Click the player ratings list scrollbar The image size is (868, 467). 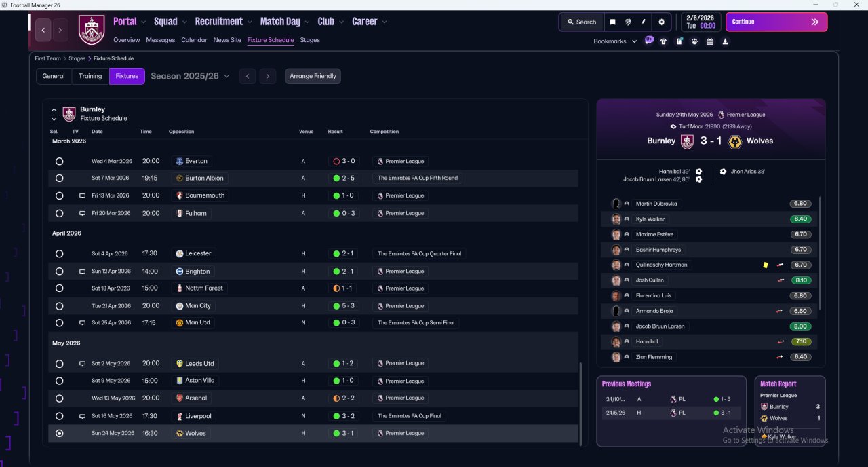click(820, 253)
